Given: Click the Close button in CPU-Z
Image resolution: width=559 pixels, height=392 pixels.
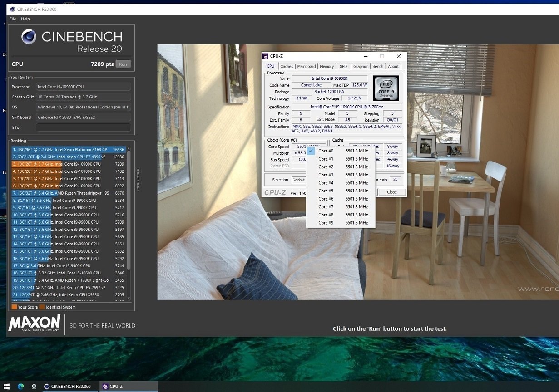Looking at the screenshot, I should [x=392, y=192].
